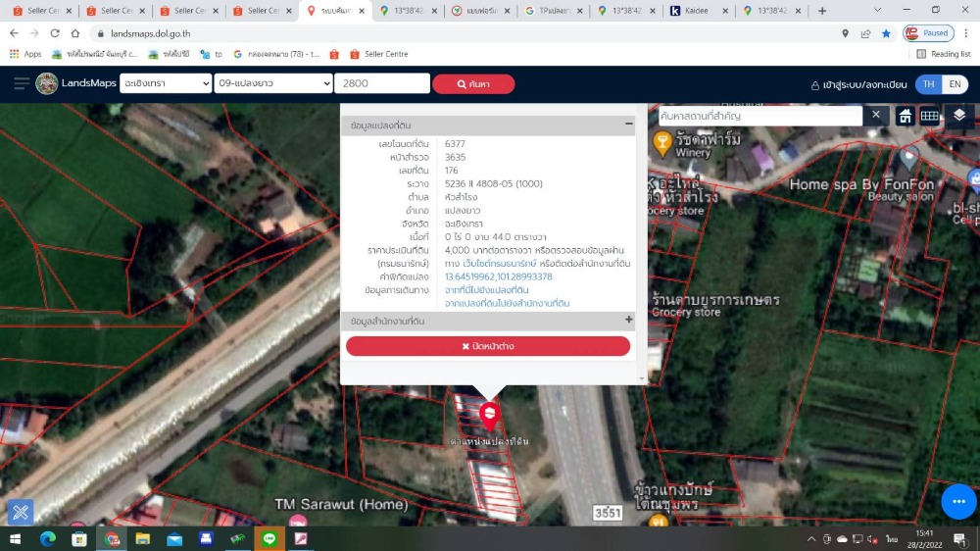
Task: Open the home base map icon
Action: point(905,116)
